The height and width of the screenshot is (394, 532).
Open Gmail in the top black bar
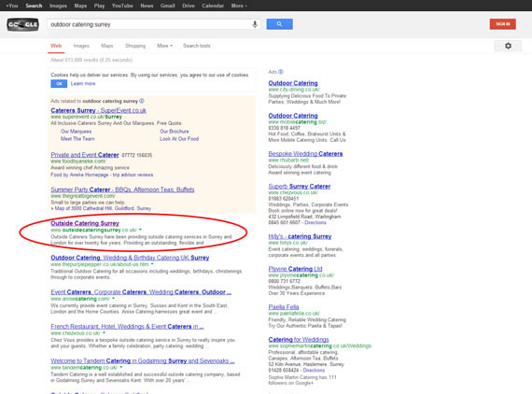168,6
